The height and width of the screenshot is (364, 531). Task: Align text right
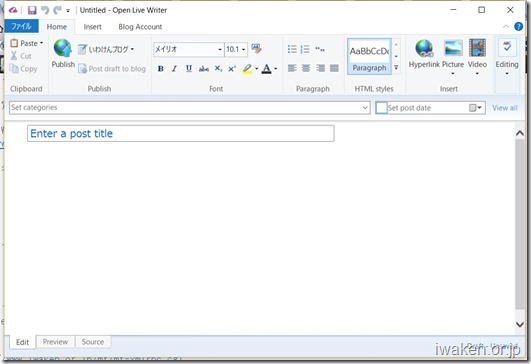[320, 68]
